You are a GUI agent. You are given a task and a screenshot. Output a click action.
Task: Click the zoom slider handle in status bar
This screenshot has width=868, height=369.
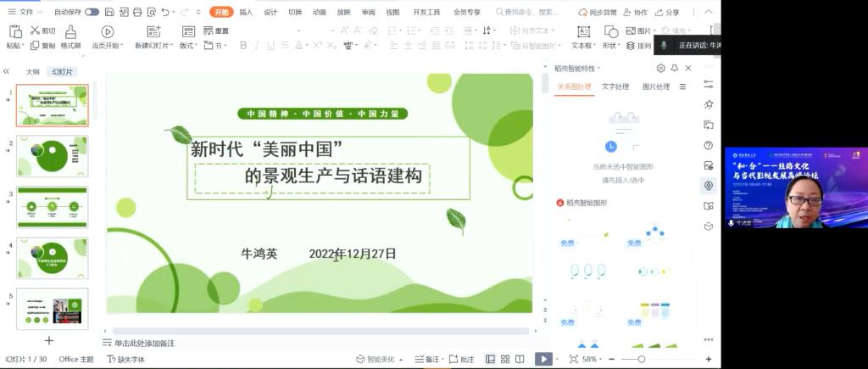640,360
